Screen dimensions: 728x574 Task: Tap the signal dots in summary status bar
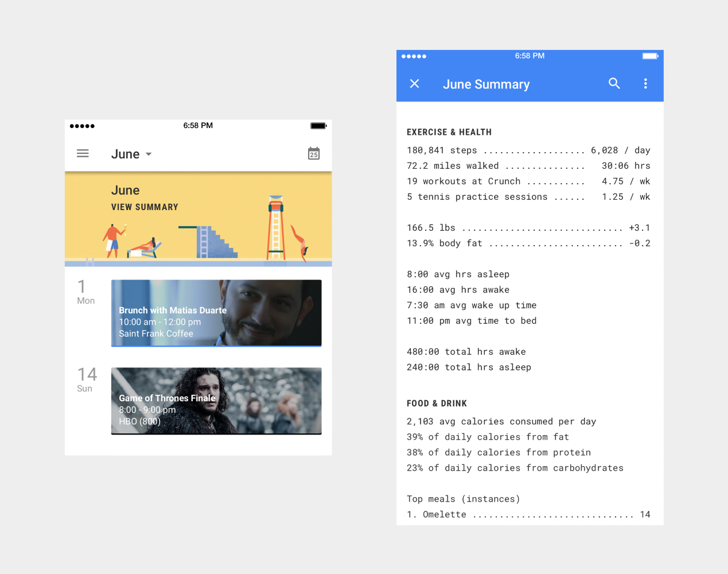pyautogui.click(x=414, y=56)
